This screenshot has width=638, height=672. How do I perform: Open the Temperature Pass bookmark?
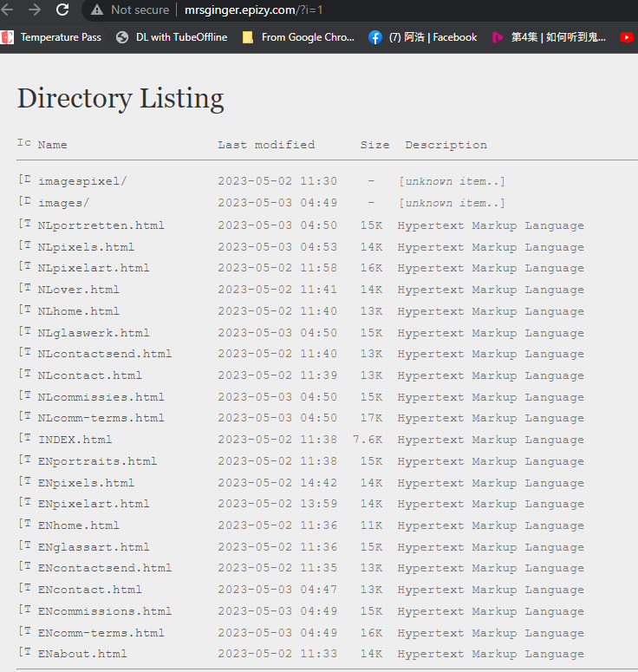pos(52,37)
